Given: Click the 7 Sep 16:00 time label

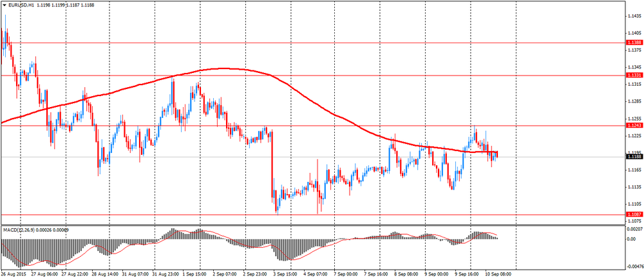Looking at the screenshot, I should click(x=376, y=273).
